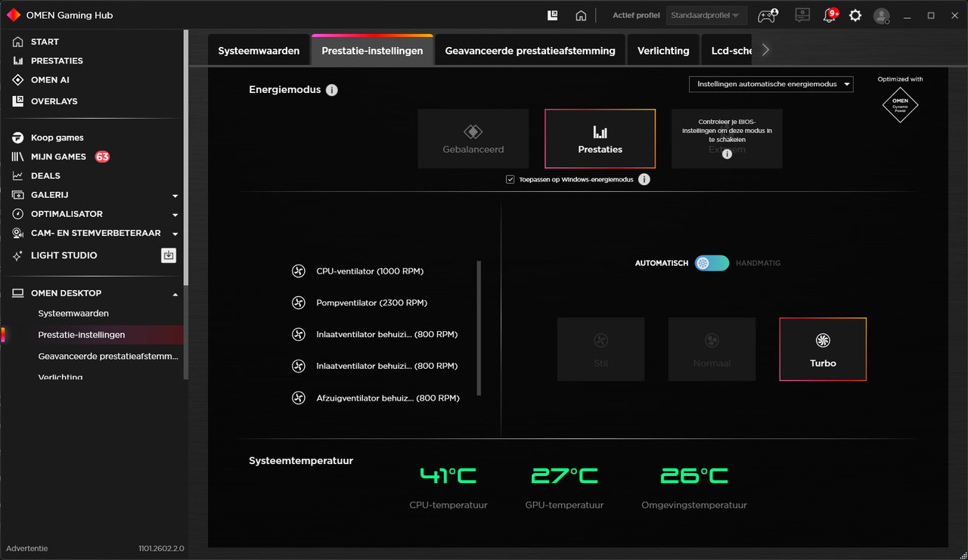This screenshot has width=968, height=560.
Task: Open Geavanceerde prestatieafstemming in sidebar
Action: 108,355
